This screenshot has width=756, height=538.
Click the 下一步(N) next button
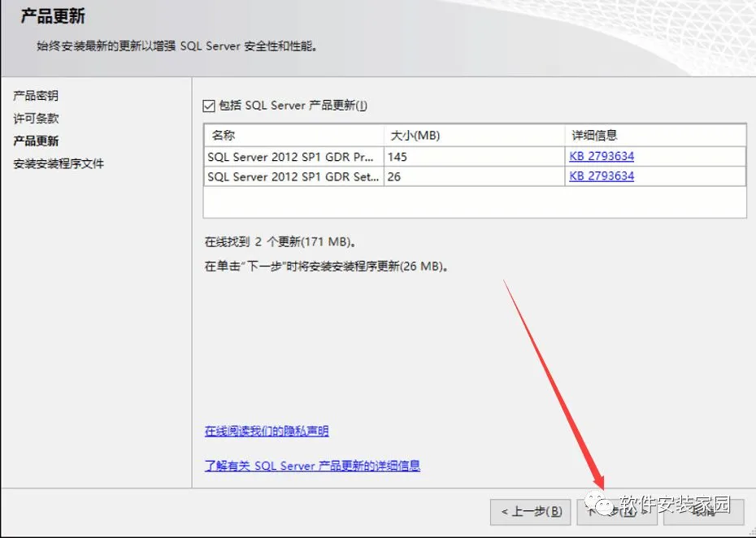(x=617, y=511)
